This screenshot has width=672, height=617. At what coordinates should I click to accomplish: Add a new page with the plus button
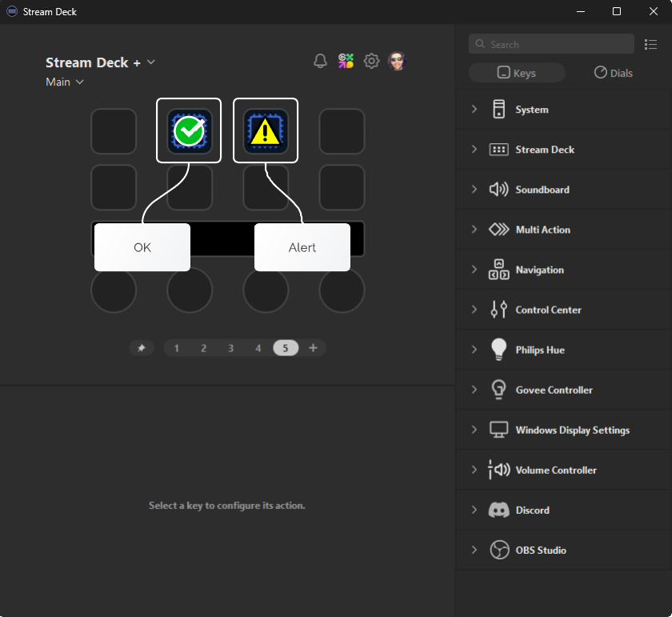pos(314,348)
